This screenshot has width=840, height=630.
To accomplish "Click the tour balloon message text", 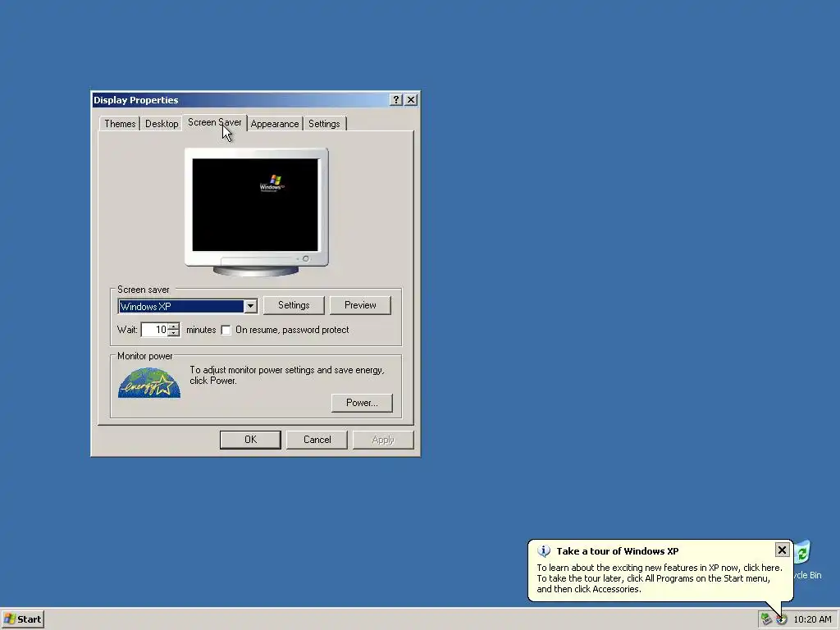I will (660, 578).
